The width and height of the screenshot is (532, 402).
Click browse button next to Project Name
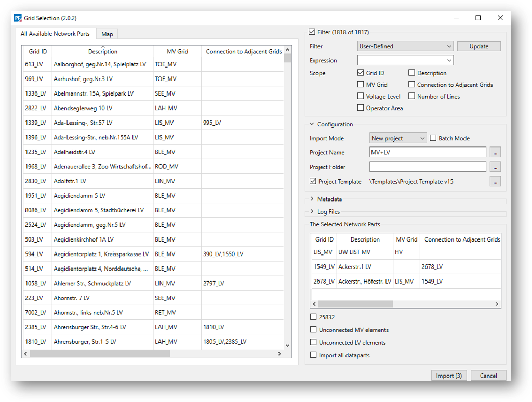click(x=495, y=152)
